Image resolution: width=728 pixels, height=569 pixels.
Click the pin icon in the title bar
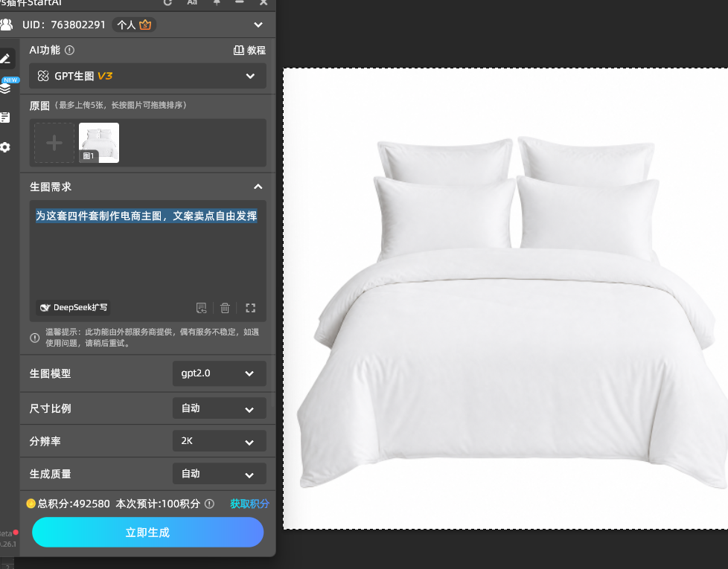(x=217, y=3)
